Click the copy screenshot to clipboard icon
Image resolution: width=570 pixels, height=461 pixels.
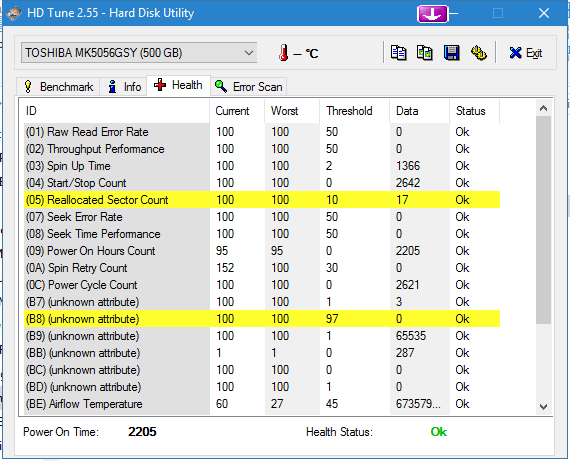point(425,53)
